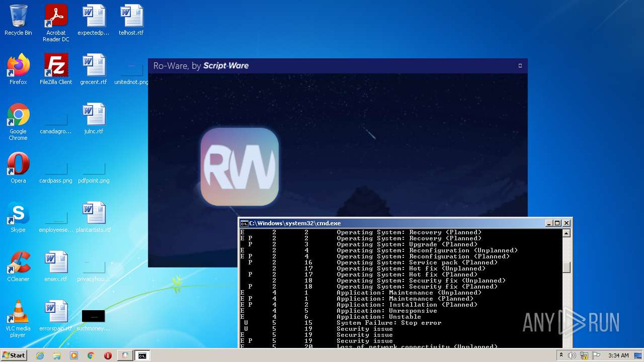Open Chrome from the taskbar

point(91,355)
